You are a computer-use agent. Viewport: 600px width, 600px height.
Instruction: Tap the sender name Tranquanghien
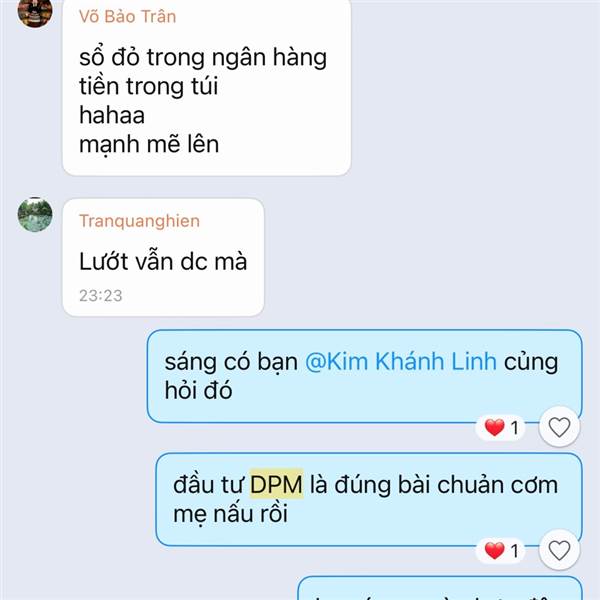(139, 221)
